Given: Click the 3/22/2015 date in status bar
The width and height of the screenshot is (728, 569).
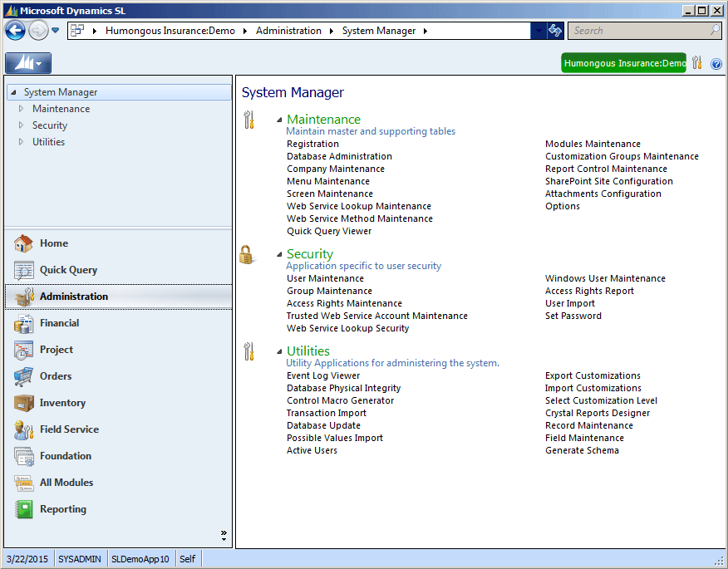Looking at the screenshot, I should (27, 559).
